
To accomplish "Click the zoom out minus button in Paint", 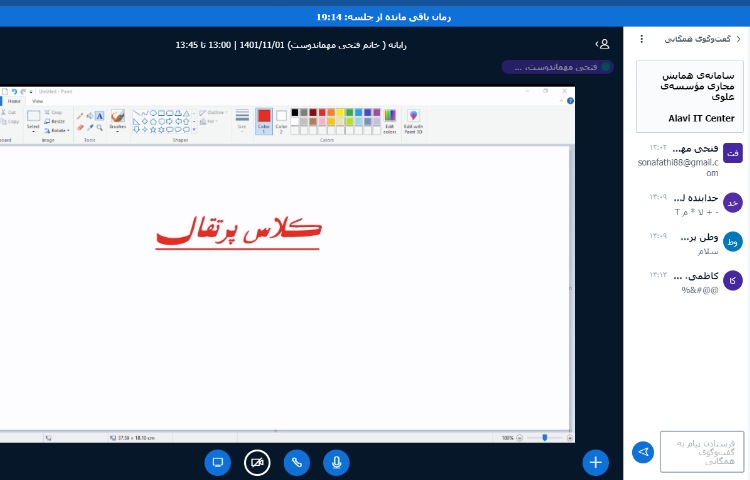I will [x=519, y=438].
